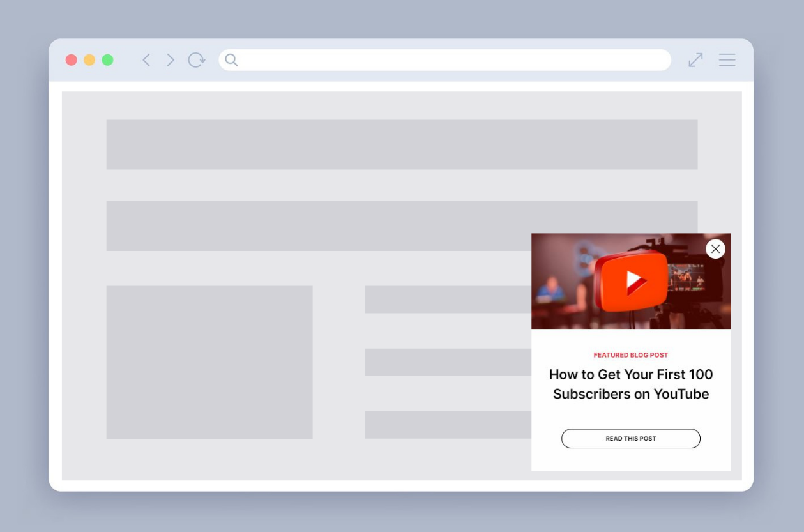Click the Read This Post button
The image size is (804, 532).
click(631, 439)
